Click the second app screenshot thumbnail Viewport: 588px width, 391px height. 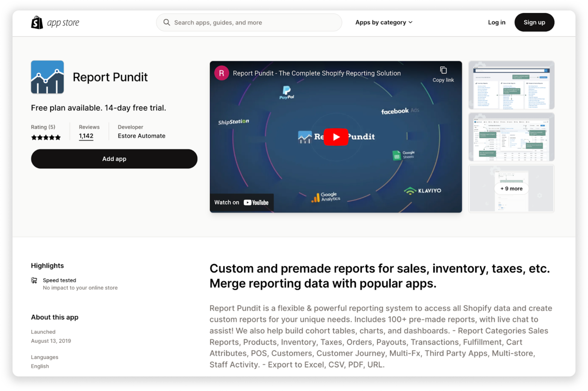point(511,137)
